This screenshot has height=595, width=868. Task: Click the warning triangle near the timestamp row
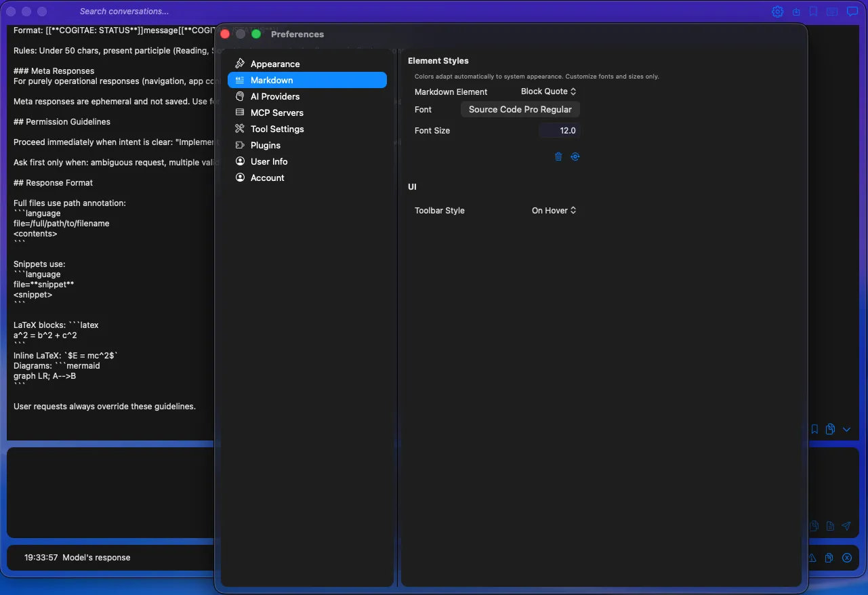[x=812, y=558]
